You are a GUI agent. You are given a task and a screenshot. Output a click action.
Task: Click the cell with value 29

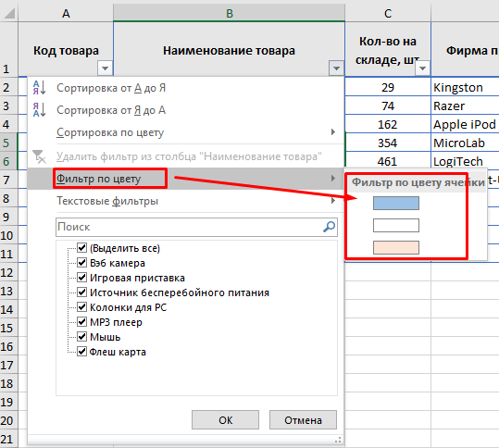388,87
